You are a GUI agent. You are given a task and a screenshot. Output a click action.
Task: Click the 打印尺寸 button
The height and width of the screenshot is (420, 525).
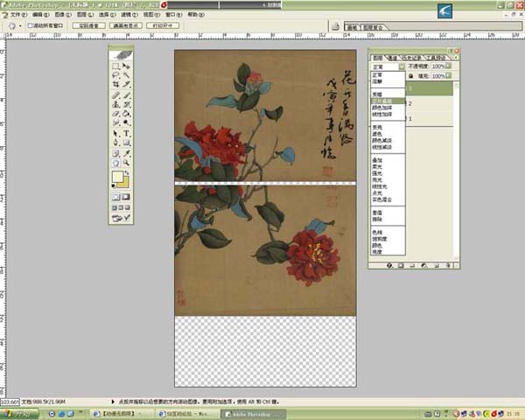tap(163, 25)
